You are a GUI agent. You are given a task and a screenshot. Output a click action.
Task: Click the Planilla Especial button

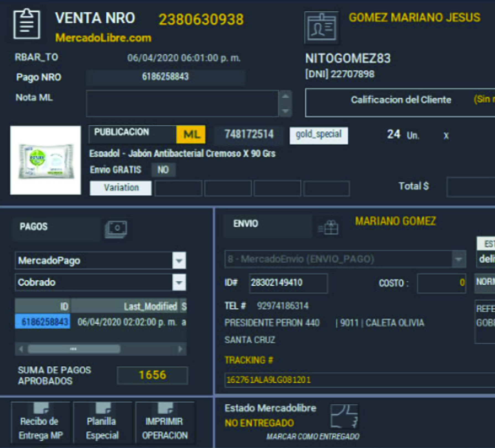103,423
